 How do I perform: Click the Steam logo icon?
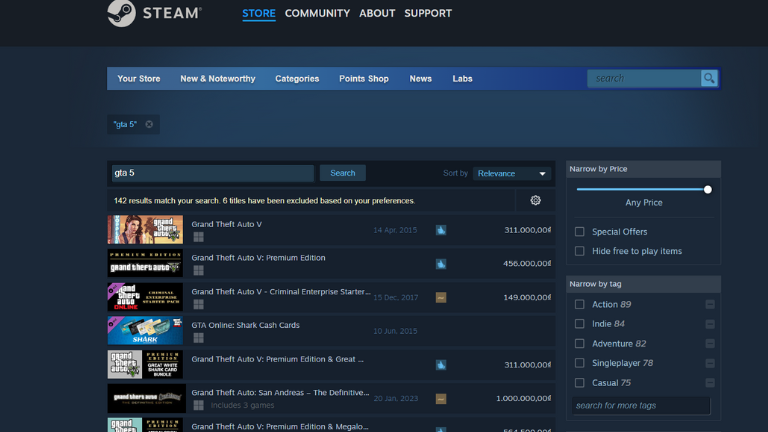tap(121, 13)
